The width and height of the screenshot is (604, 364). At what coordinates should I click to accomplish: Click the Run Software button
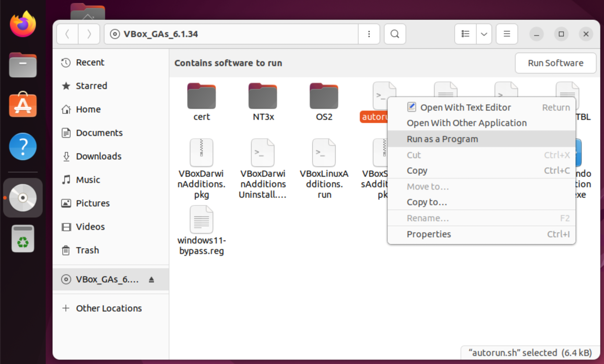coord(555,63)
